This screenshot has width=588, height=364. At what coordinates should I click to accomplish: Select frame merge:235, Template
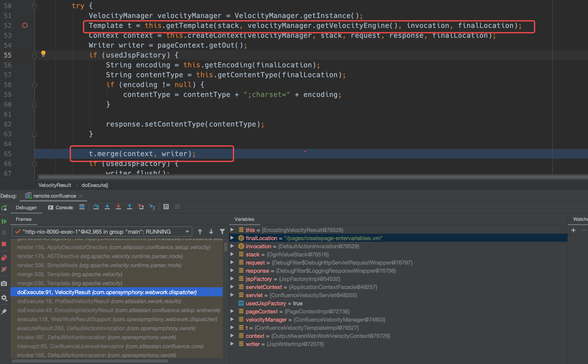[x=117, y=283]
